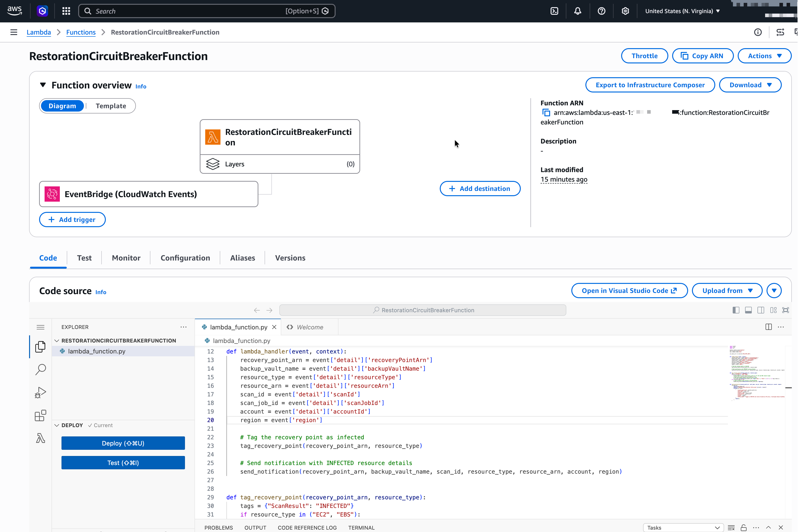Toggle the bottom panel visibility
Image resolution: width=798 pixels, height=532 pixels.
point(748,310)
